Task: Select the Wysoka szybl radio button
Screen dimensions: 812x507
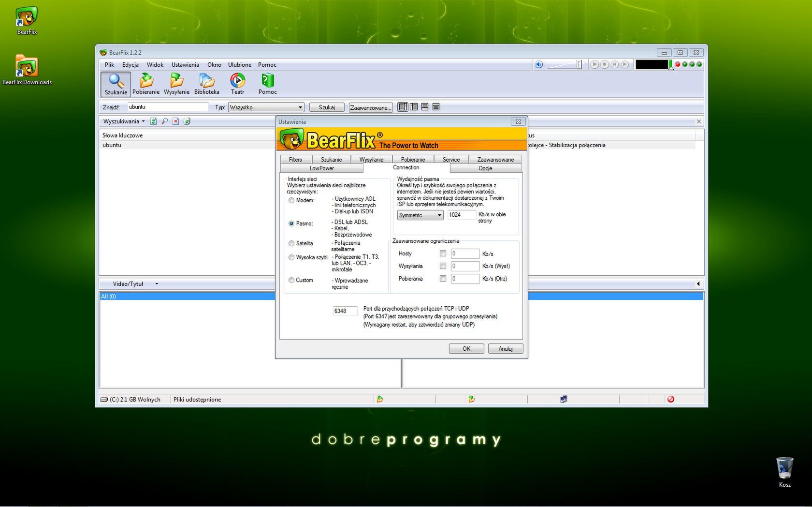Action: click(x=291, y=257)
